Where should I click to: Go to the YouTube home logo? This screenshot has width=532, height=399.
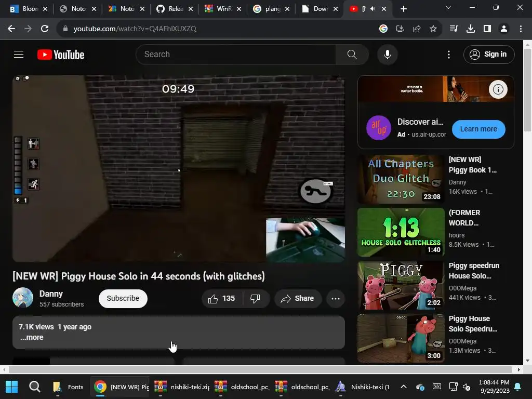click(61, 55)
